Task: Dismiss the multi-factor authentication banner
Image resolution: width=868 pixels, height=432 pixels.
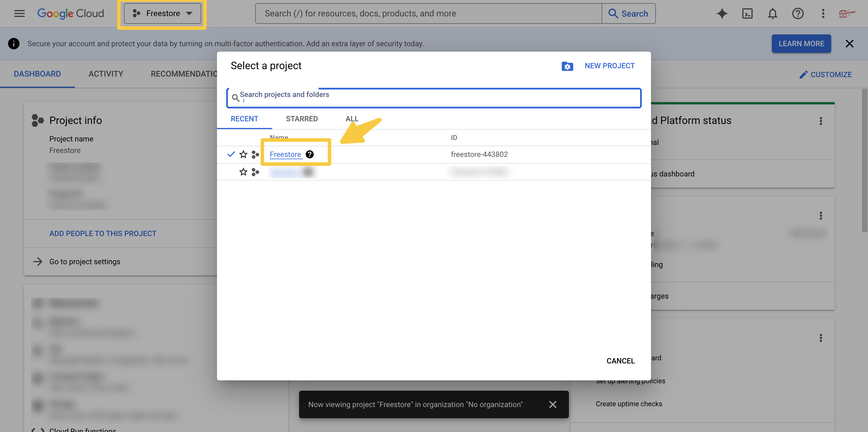Action: 849,44
